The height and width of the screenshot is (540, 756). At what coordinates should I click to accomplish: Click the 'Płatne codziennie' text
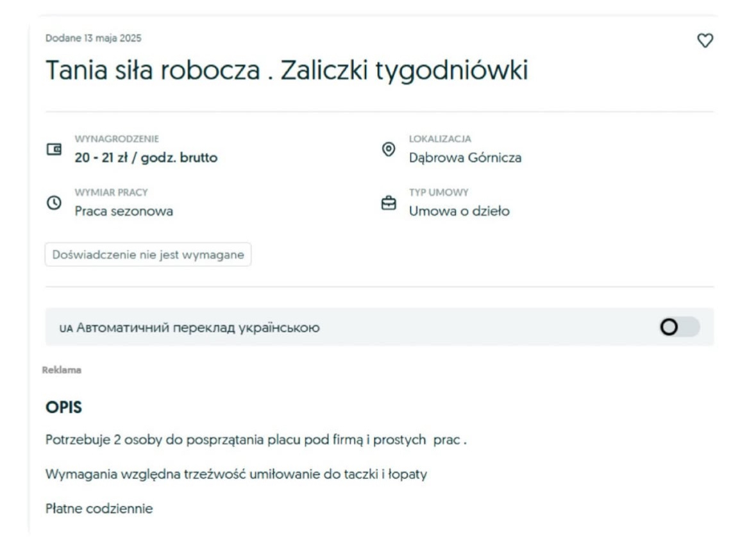[x=99, y=509]
